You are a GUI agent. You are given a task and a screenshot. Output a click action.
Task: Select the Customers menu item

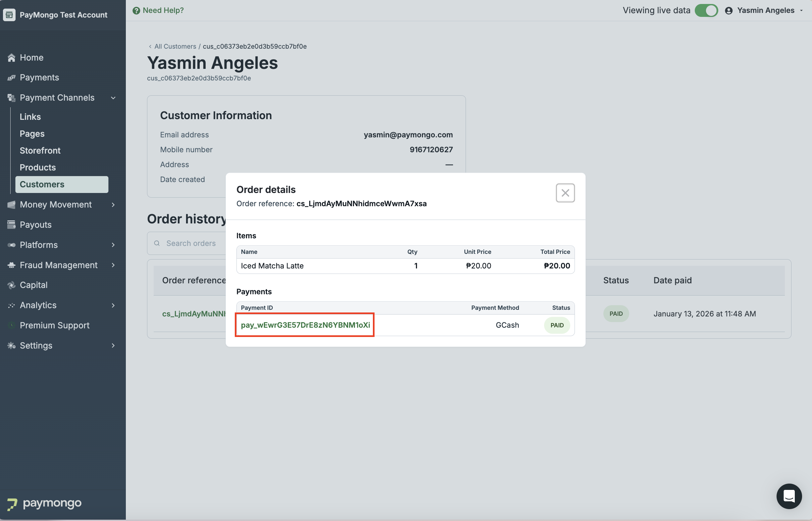coord(62,184)
